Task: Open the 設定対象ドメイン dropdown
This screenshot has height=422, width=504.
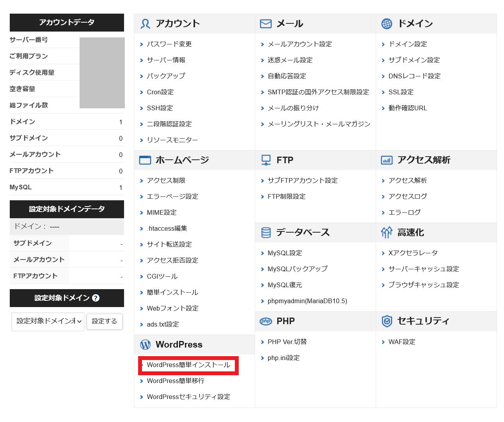Action: point(48,321)
